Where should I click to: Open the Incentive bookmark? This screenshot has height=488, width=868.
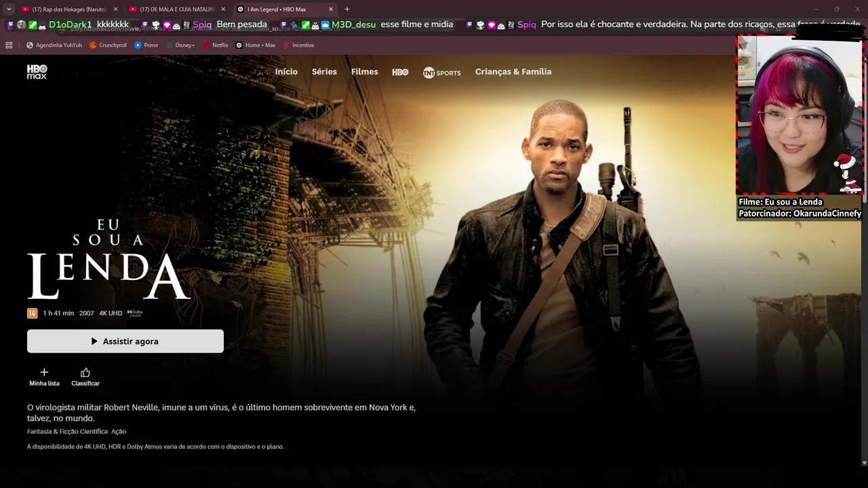point(298,45)
